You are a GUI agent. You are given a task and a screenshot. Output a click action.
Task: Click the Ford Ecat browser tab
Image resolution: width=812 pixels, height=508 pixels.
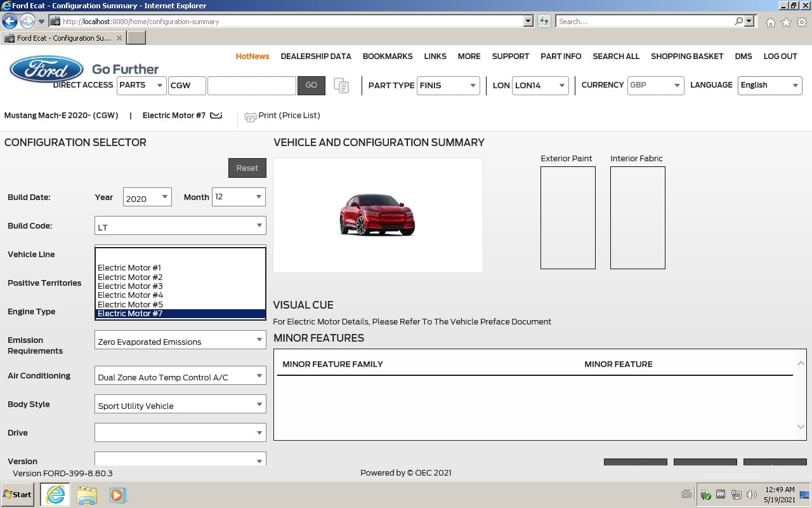tap(63, 38)
